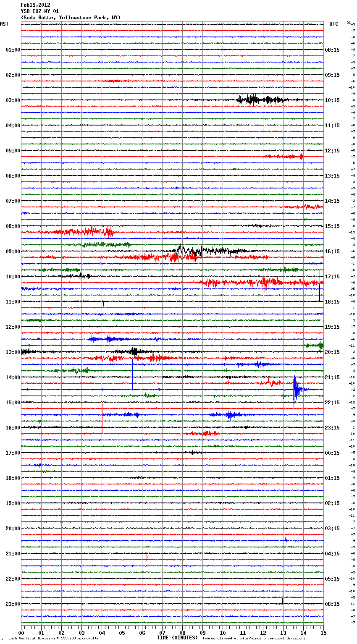Click the '(Soda Butte, Yellowstone Park, WY)' title
Viewport: 357px width, 644px height.
point(71,18)
